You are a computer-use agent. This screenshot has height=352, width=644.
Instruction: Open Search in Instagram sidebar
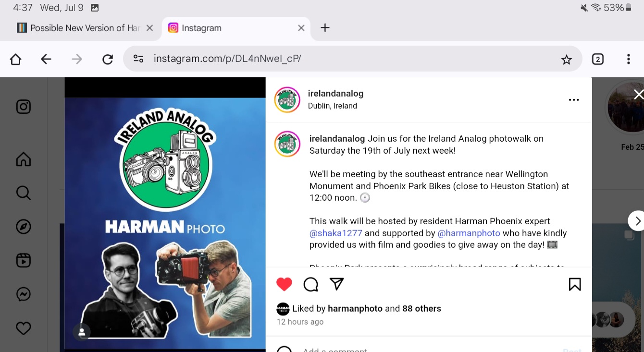pos(24,193)
